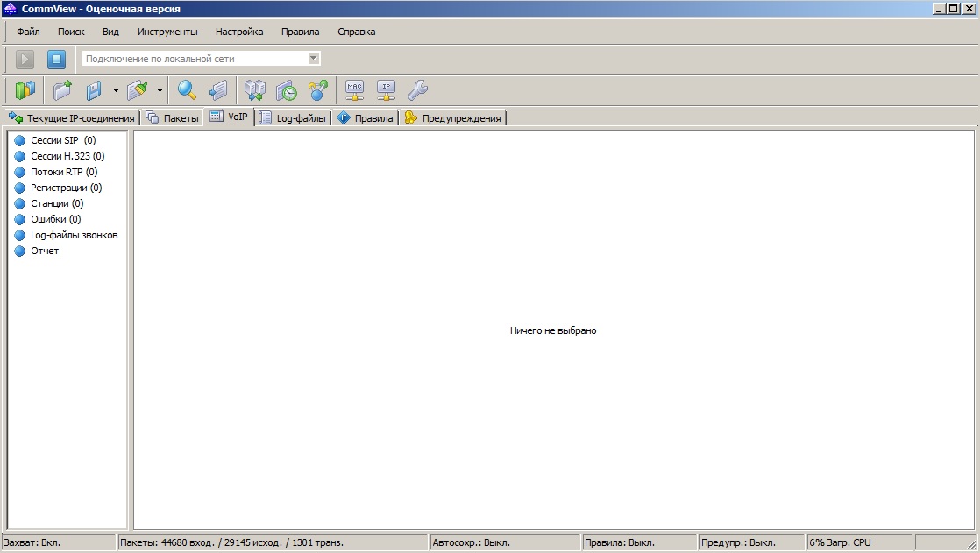Click the two servers with arrows icon

[255, 90]
